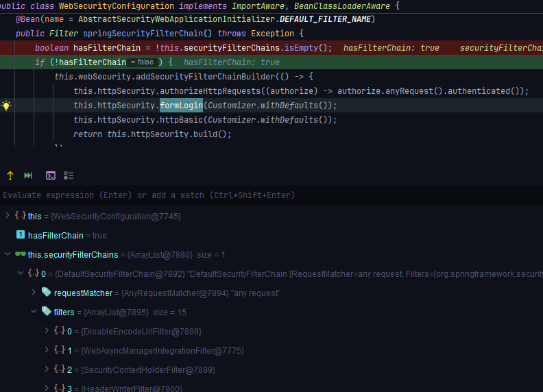Click the highlighted formLogin method call
The image size is (543, 392).
[181, 106]
